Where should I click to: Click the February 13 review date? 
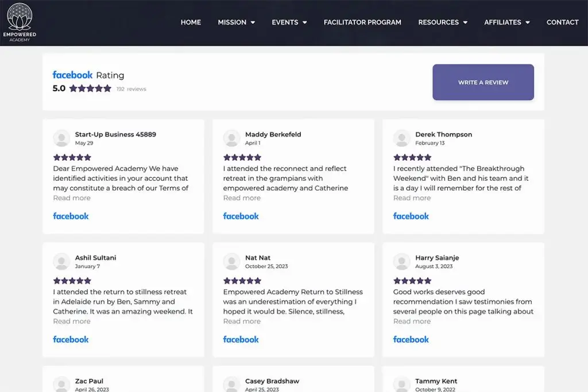430,143
